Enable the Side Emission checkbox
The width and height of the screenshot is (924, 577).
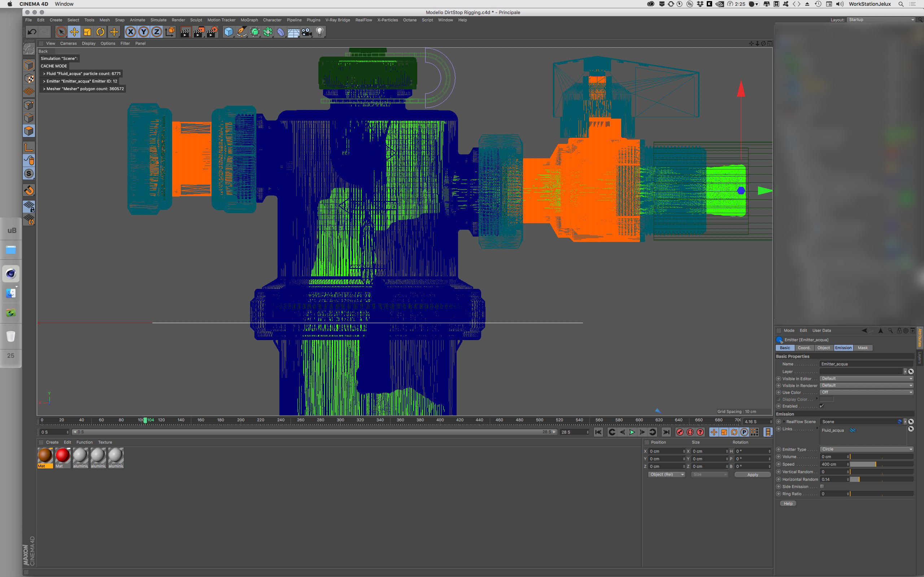(821, 486)
